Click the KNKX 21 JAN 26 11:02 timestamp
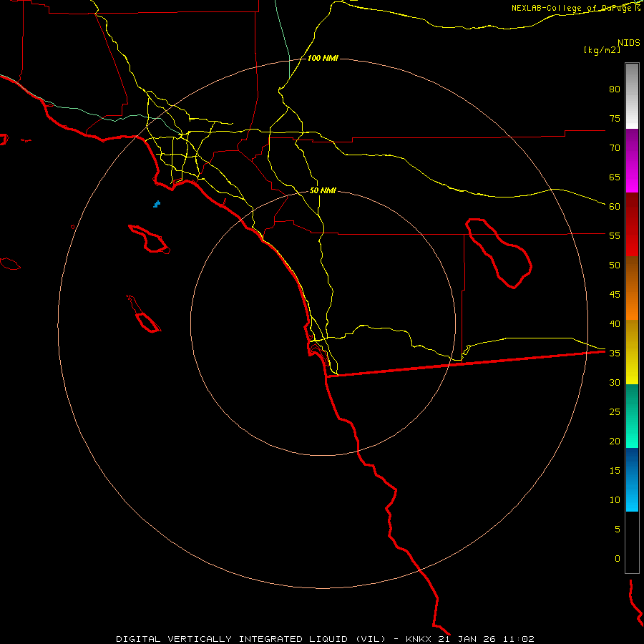 [x=470, y=639]
